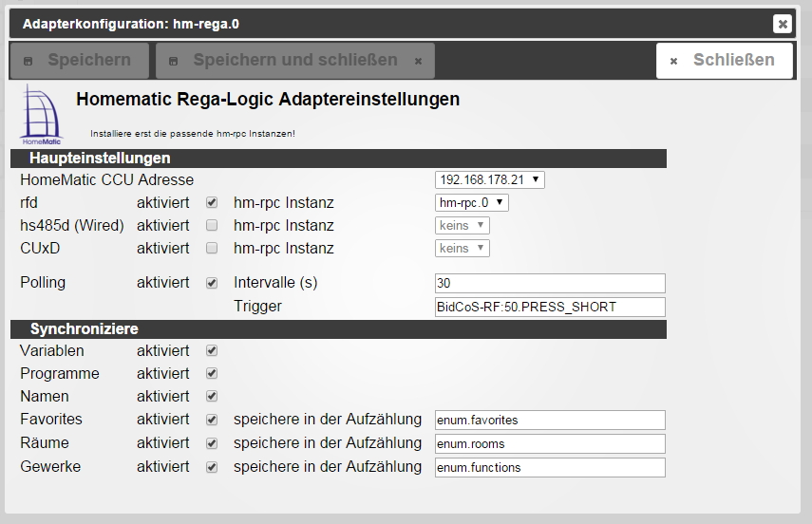
Task: Toggle the Räume sync checkbox
Action: 211,443
